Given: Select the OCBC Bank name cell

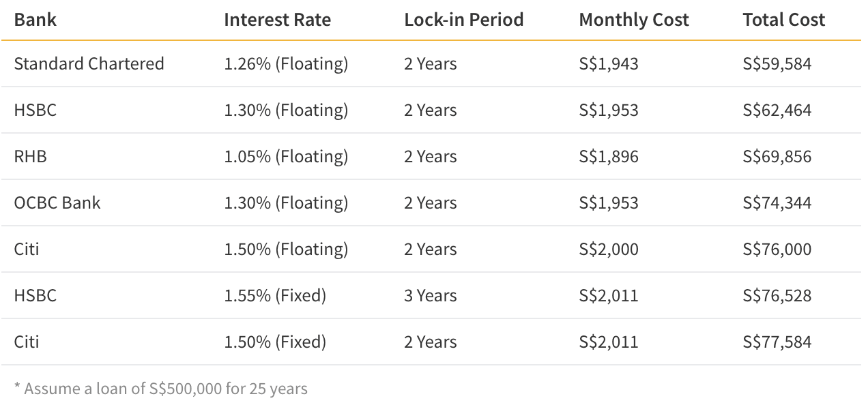Looking at the screenshot, I should (57, 203).
